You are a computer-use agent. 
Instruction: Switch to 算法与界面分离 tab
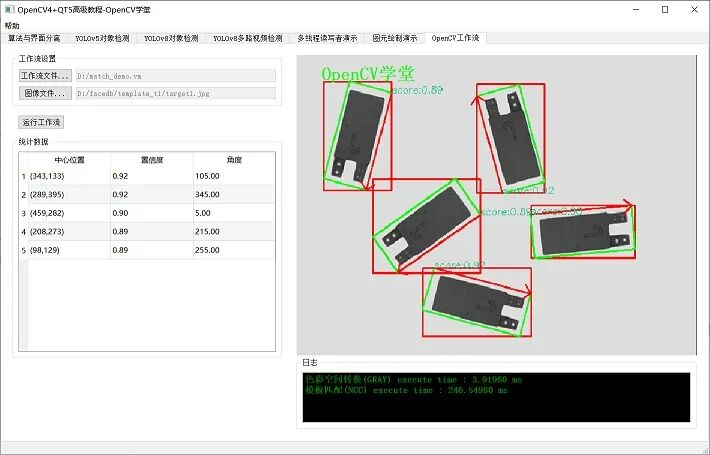click(x=34, y=38)
